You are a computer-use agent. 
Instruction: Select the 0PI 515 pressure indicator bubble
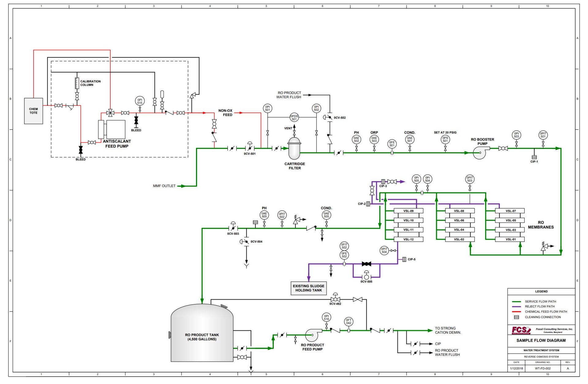click(x=140, y=101)
